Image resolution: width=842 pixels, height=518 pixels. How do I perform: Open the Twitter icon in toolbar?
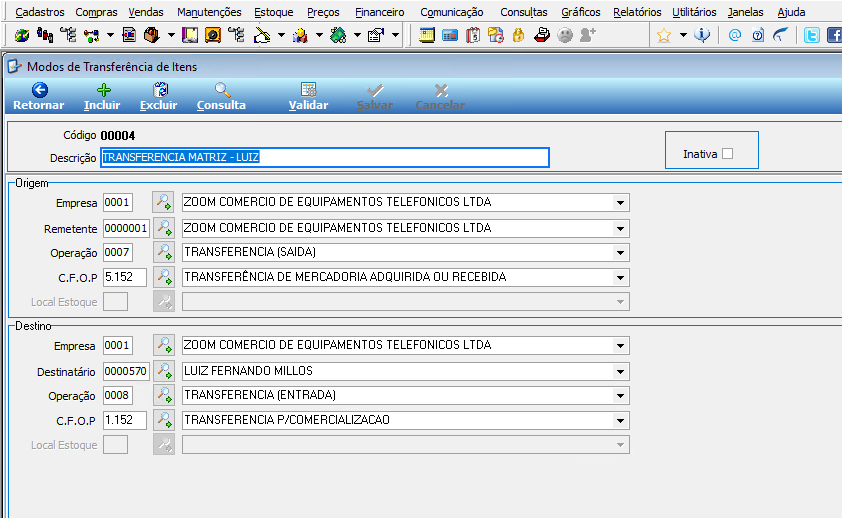coord(811,35)
